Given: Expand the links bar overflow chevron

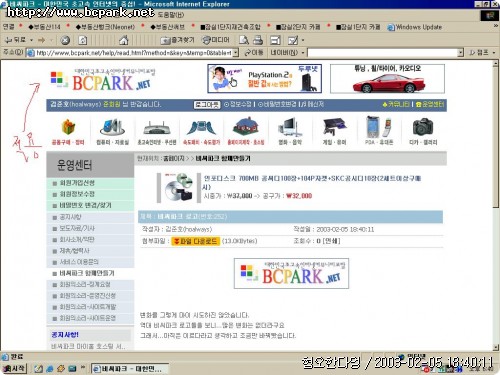Looking at the screenshot, I should (x=495, y=26).
